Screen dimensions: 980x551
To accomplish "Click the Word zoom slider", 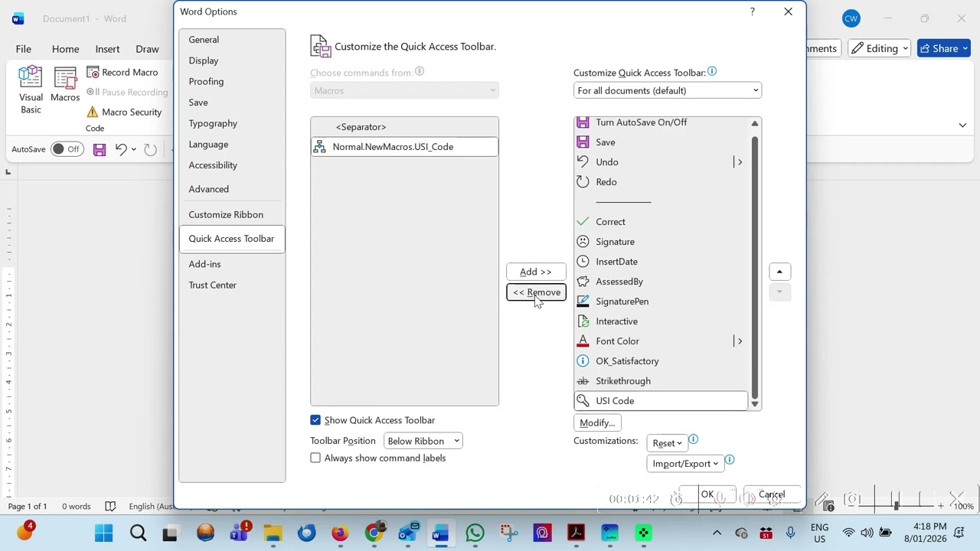I will tap(896, 506).
